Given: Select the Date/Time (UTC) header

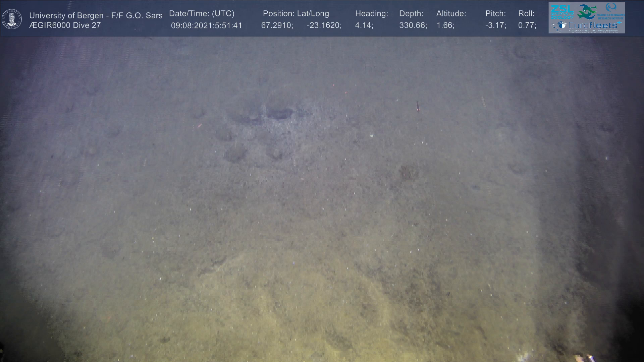Looking at the screenshot, I should [202, 14].
